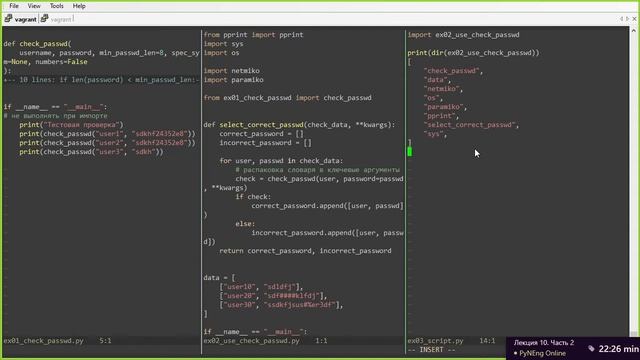
Task: Click the first vagrant tab's terminal icon
Action: 8,19
